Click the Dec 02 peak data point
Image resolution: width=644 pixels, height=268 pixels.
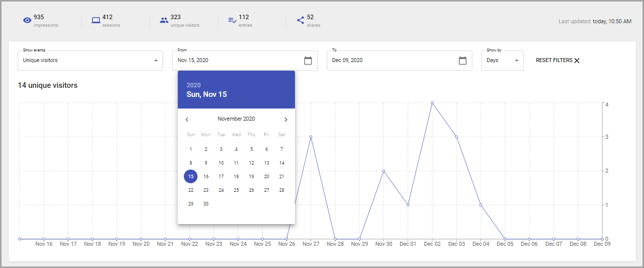[x=432, y=103]
